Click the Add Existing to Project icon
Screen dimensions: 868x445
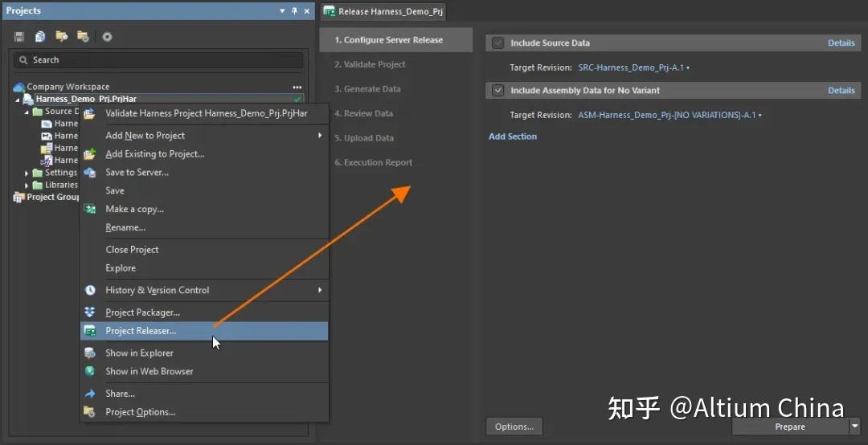coord(90,154)
